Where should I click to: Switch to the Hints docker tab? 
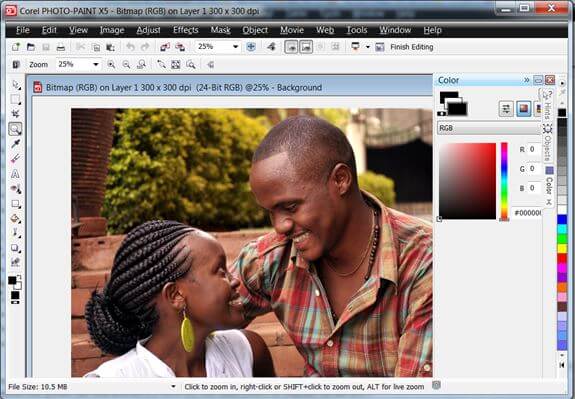tap(547, 106)
